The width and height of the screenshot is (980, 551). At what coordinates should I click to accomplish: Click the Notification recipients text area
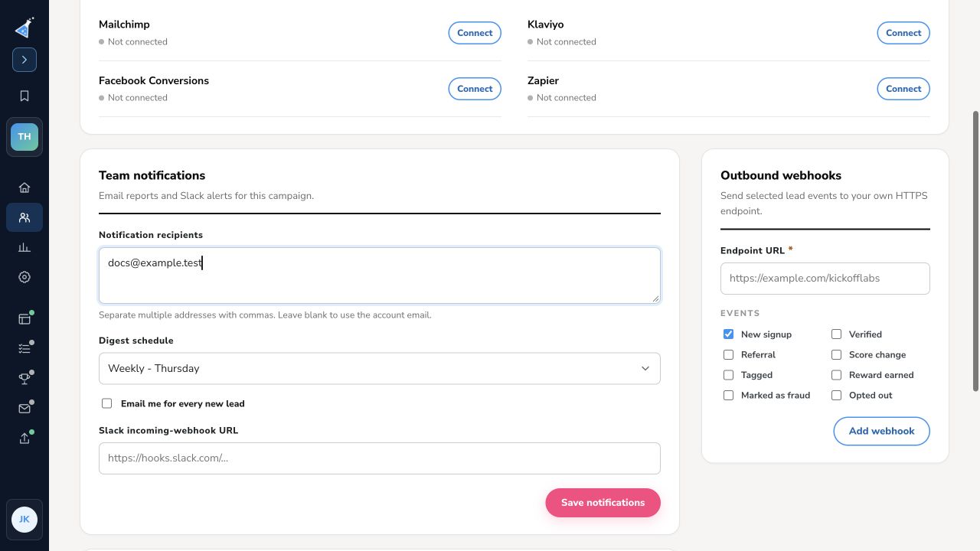coord(380,275)
